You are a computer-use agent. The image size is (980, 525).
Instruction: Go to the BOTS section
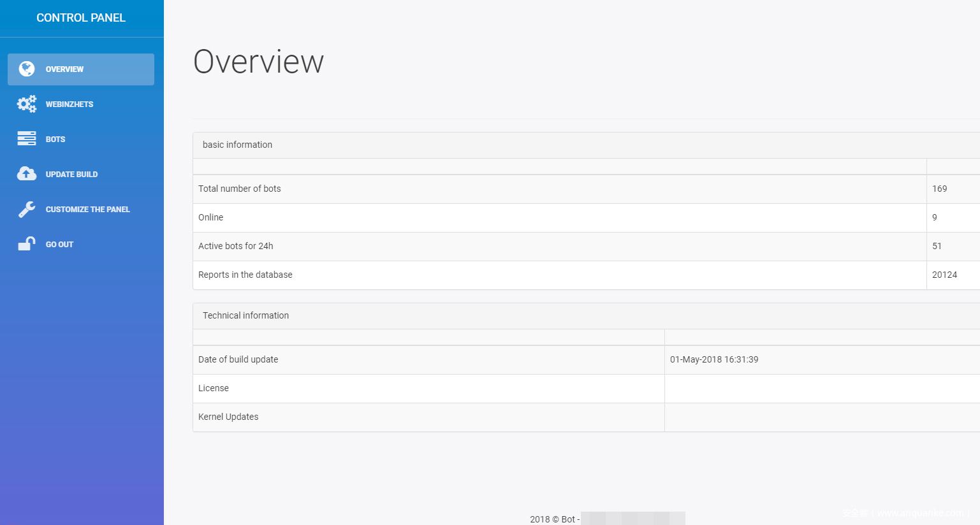(81, 140)
